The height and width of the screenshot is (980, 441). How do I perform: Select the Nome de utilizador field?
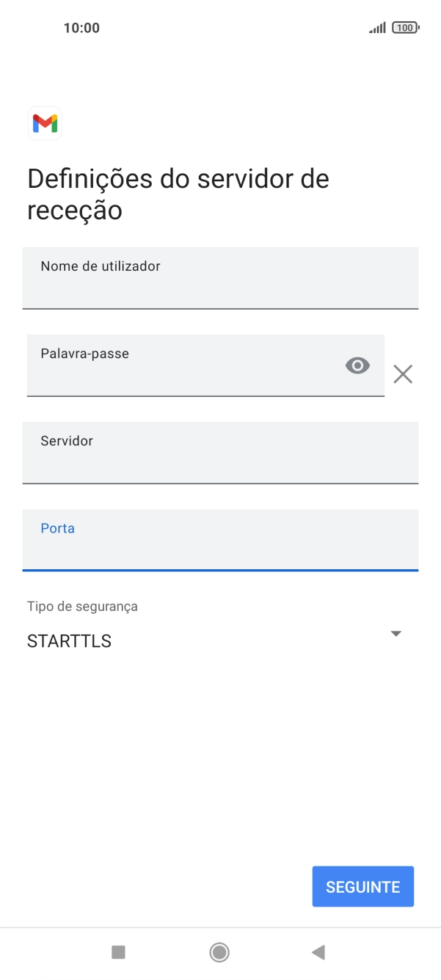point(220,278)
